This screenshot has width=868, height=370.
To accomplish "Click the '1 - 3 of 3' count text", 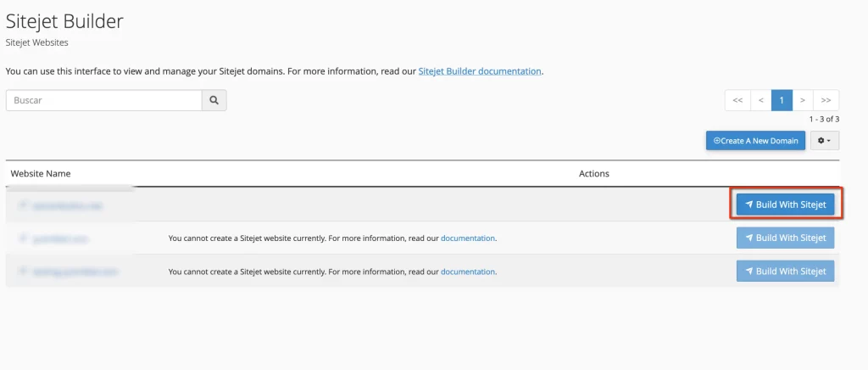I will (824, 119).
